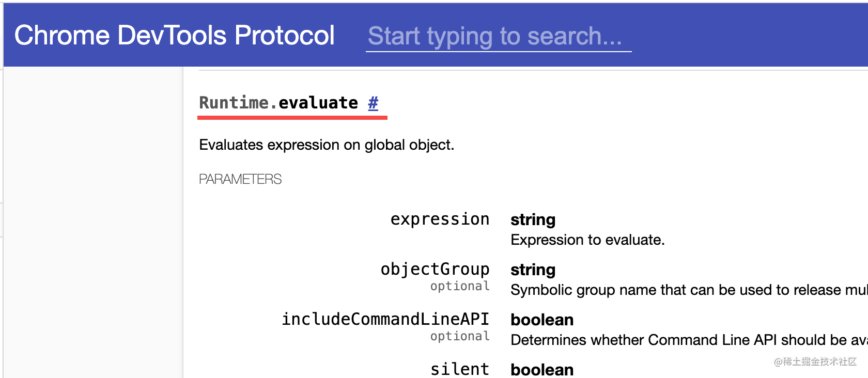This screenshot has width=868, height=378.
Task: Click the boolean type of silent
Action: (542, 370)
